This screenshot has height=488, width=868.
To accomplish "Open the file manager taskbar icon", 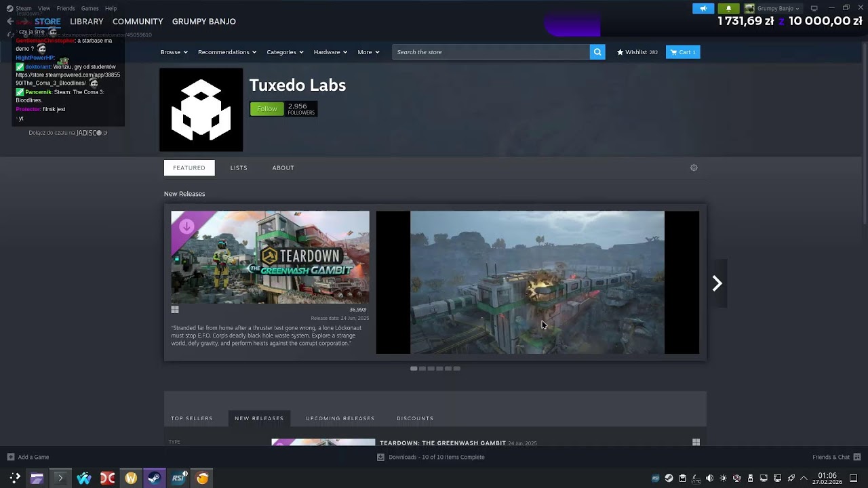I will coord(37,478).
